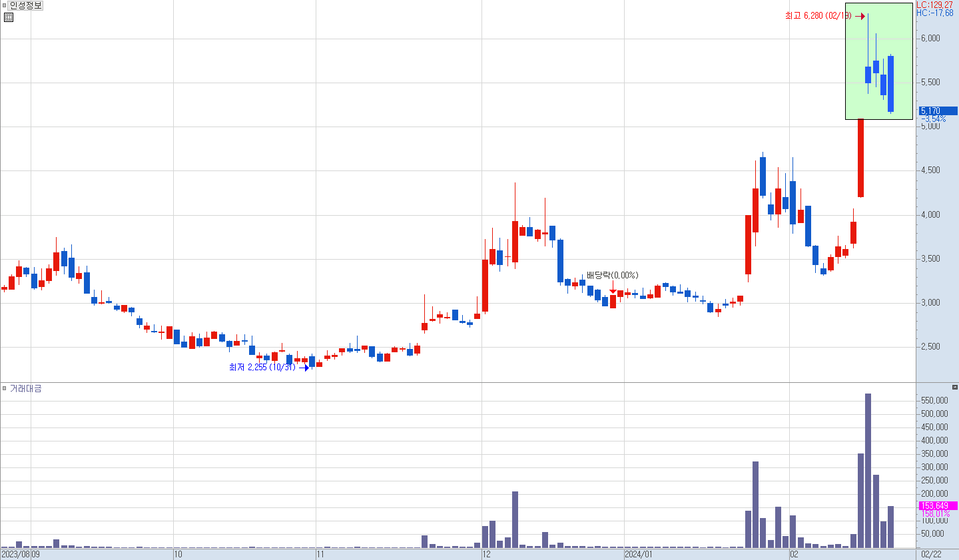Screen dimensions: 959x560
Task: Click the 최고 6,280 (02/19) high annotation
Action: (818, 16)
